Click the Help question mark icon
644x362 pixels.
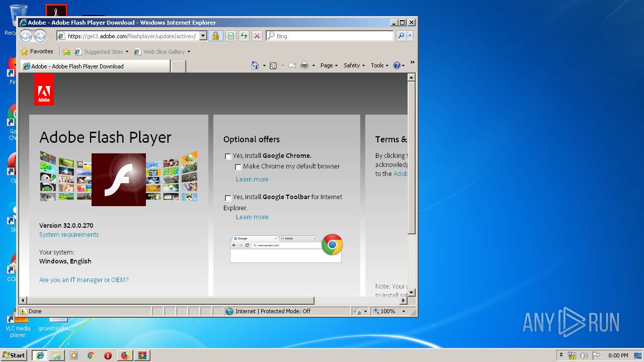[396, 65]
